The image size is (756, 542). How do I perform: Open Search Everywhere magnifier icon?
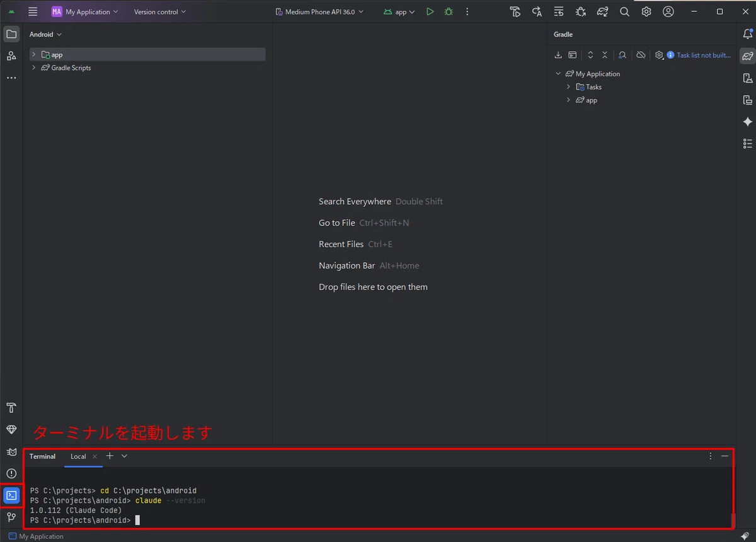624,11
